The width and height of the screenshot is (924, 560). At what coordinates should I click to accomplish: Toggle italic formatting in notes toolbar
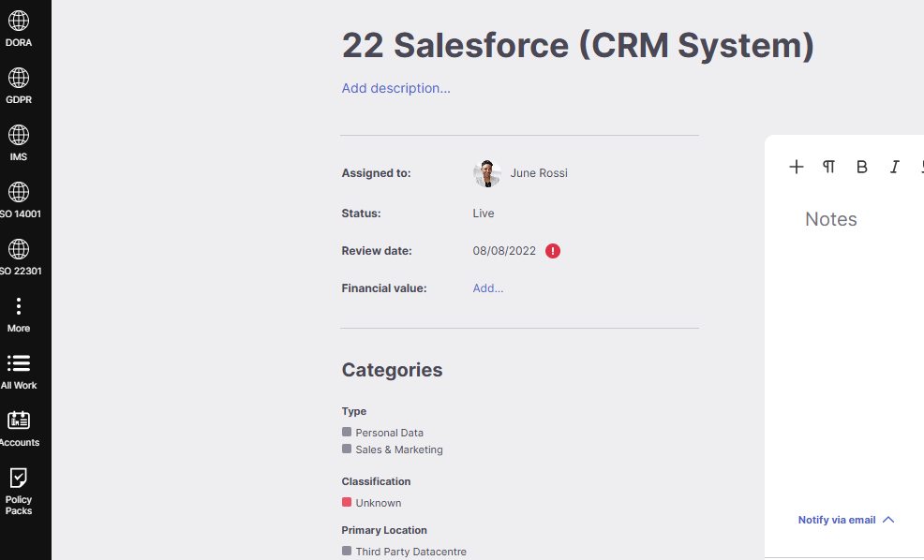(x=895, y=167)
